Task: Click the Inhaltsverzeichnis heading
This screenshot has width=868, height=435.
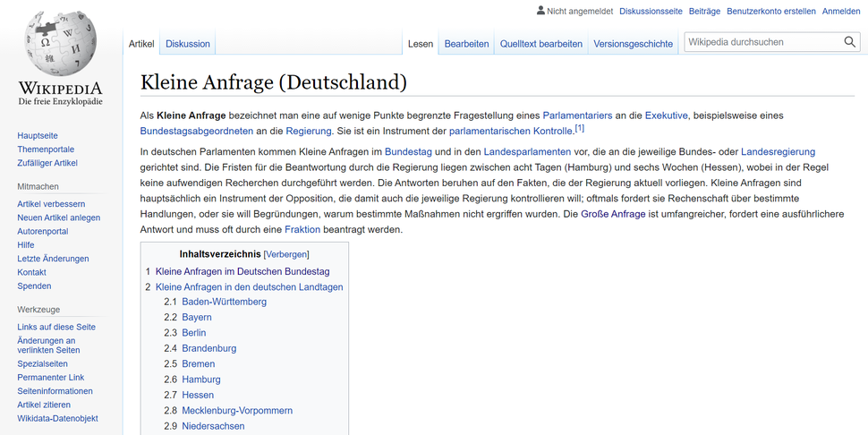Action: tap(220, 254)
